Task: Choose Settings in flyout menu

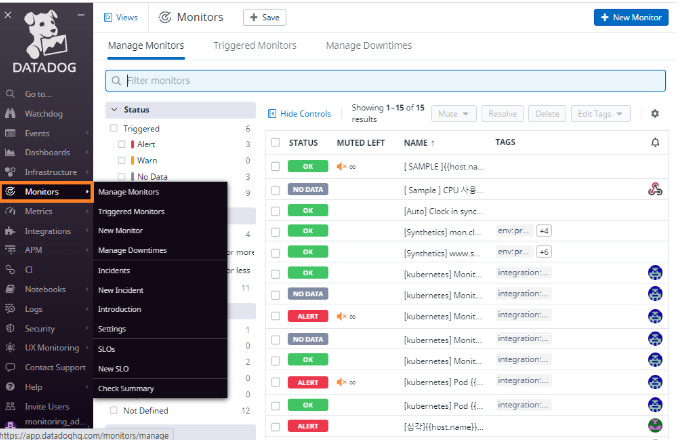Action: [x=112, y=329]
